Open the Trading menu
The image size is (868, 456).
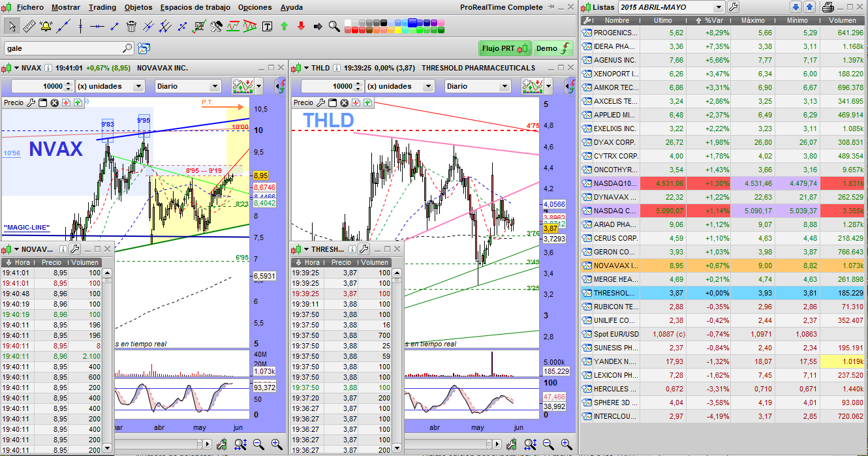102,7
